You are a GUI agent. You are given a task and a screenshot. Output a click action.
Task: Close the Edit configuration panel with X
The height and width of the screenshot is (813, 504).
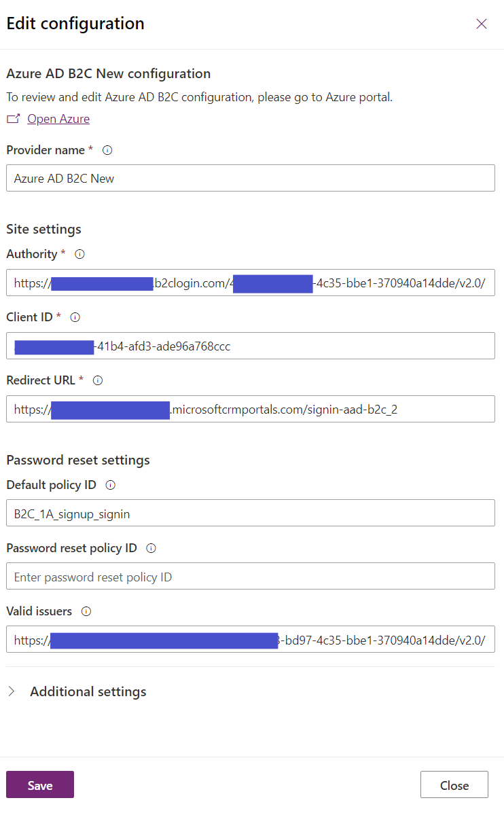482,24
